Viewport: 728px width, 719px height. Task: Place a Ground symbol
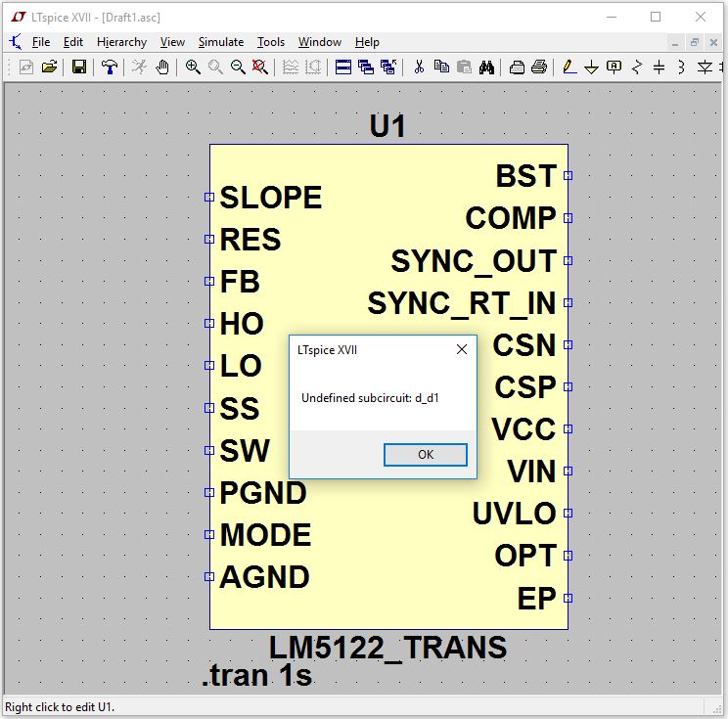click(591, 67)
